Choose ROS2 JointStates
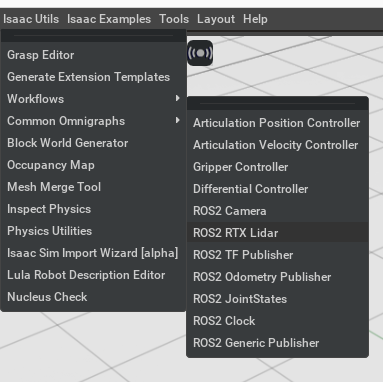Screen dimensions: 383x382 click(x=277, y=299)
